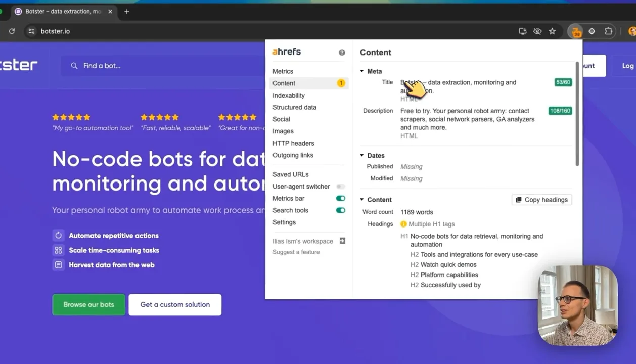Open the Metrics section in Ahrefs sidebar
Viewport: 636px width, 364px height.
pos(283,71)
